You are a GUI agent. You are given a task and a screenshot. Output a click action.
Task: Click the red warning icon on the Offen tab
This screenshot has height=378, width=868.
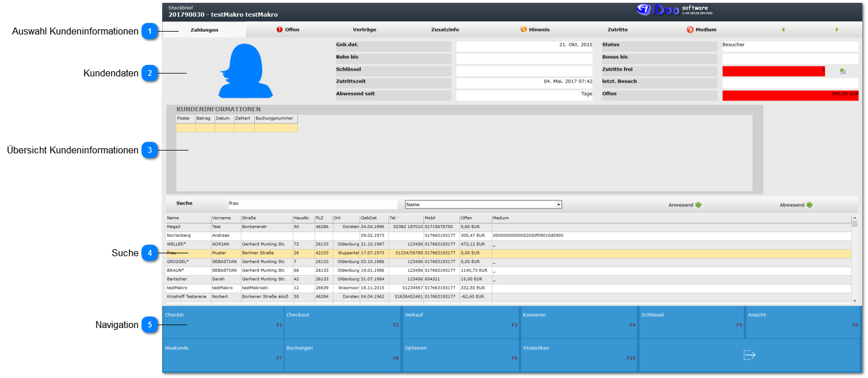[280, 30]
